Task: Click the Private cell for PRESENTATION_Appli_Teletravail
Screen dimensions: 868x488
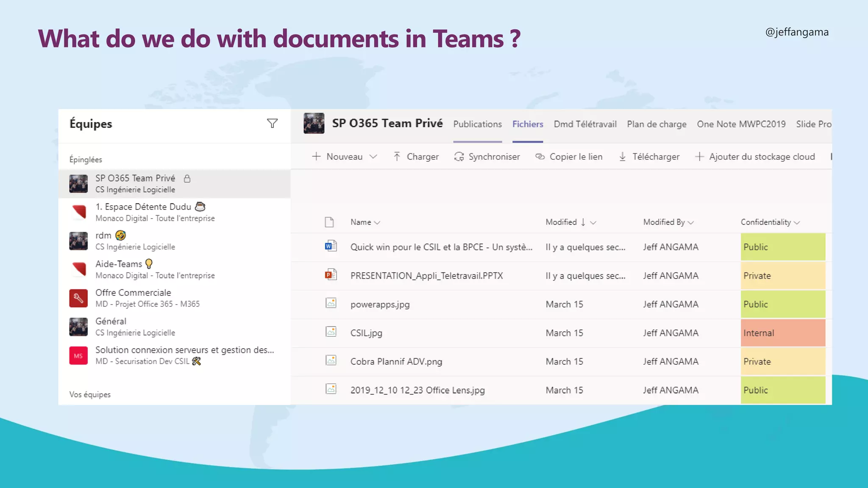Action: 783,275
